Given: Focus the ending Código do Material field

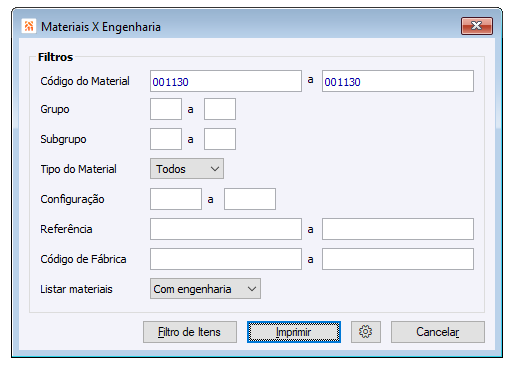Looking at the screenshot, I should 398,81.
